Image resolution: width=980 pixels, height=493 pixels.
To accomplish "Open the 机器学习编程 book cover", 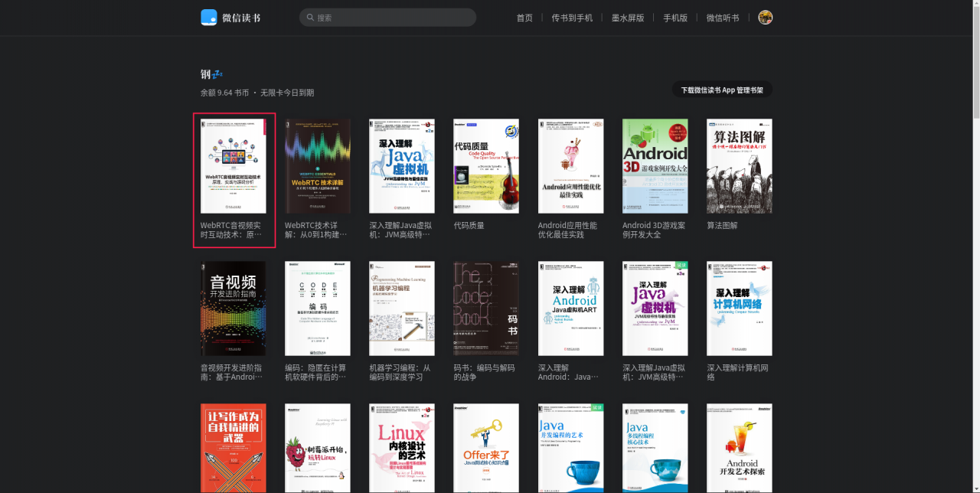I will click(402, 309).
